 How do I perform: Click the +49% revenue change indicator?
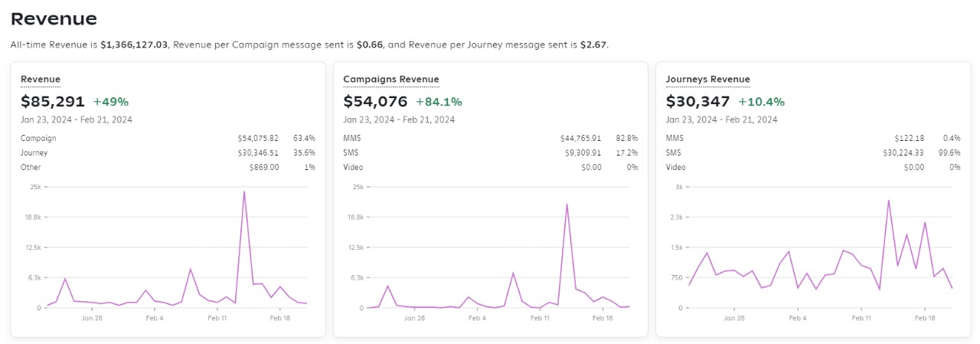point(111,102)
